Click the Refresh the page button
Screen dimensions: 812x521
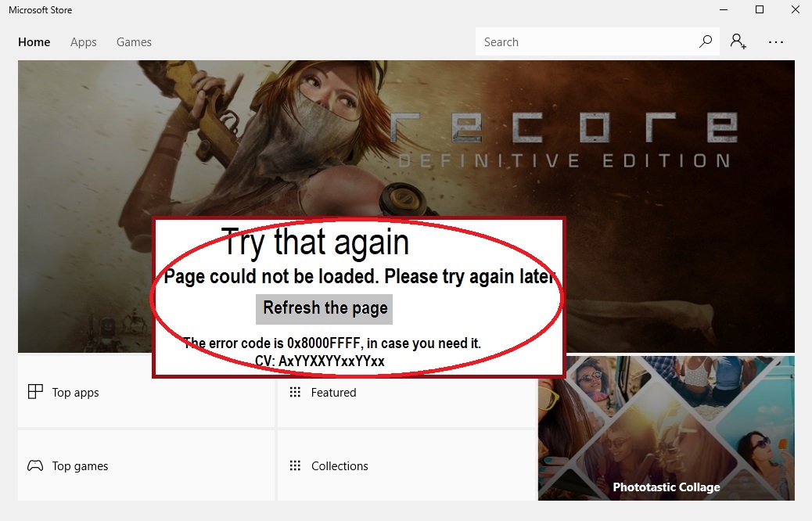coord(324,309)
